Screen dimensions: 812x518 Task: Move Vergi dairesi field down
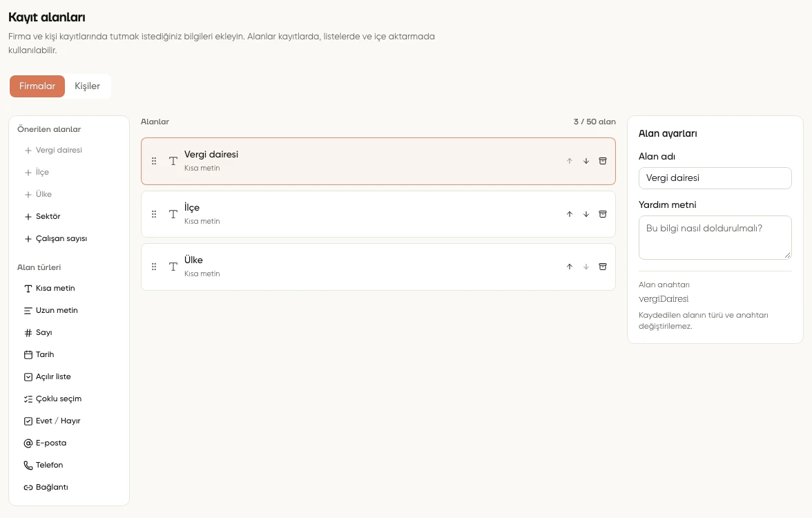pyautogui.click(x=586, y=161)
